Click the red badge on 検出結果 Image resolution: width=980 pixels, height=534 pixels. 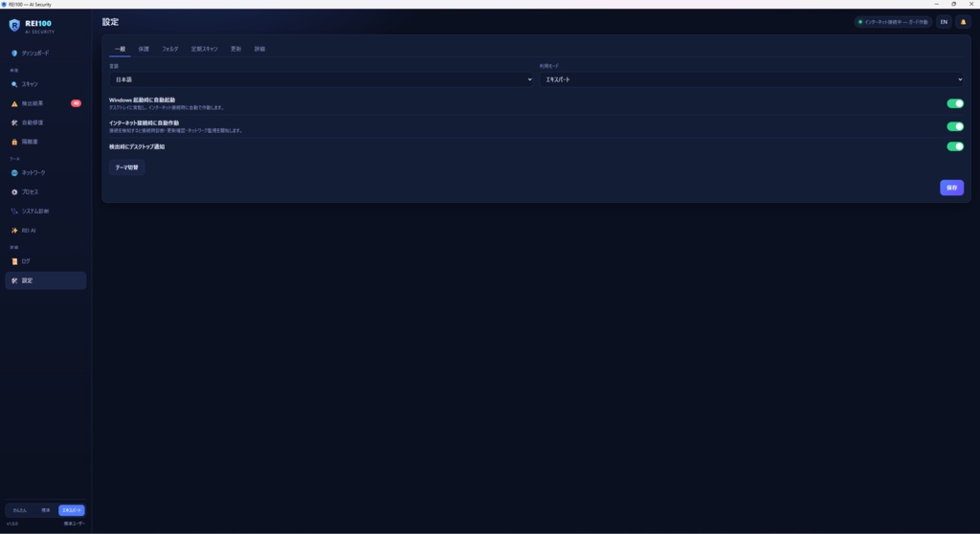pyautogui.click(x=76, y=103)
